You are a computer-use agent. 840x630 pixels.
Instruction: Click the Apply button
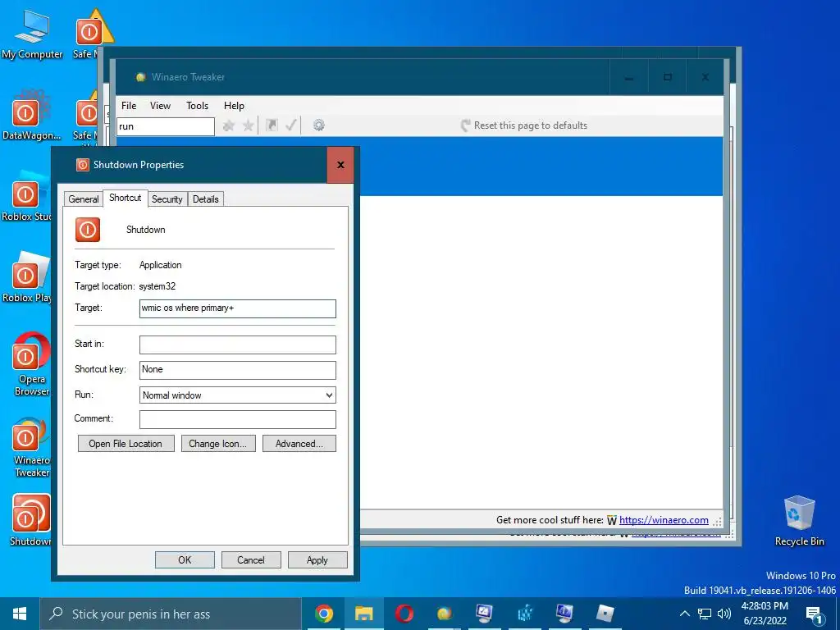pos(317,559)
